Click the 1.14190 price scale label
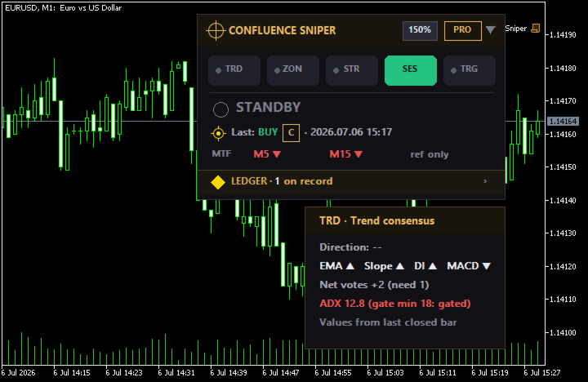Viewport: 588px width, 382px height. (563, 35)
